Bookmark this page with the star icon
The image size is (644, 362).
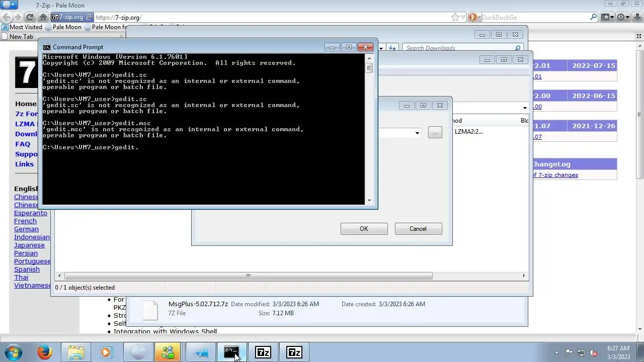455,17
